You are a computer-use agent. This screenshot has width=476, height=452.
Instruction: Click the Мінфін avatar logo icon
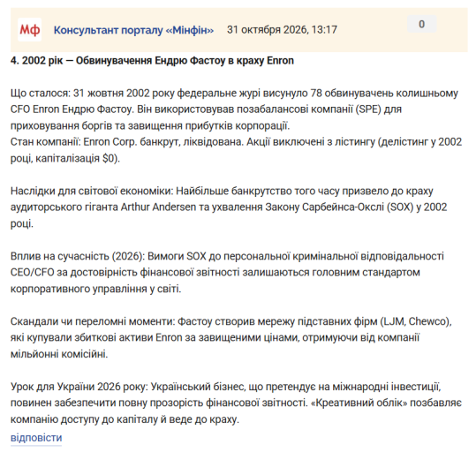29,30
